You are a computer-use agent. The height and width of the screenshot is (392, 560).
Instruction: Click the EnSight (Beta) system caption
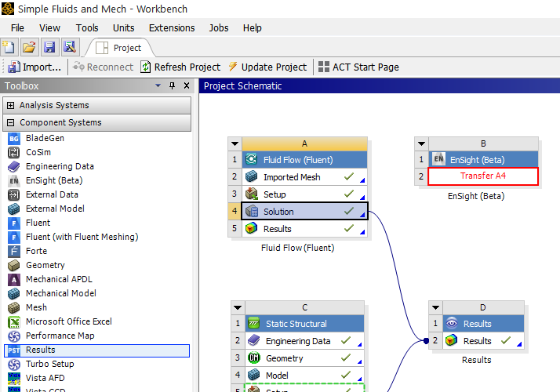click(x=476, y=196)
